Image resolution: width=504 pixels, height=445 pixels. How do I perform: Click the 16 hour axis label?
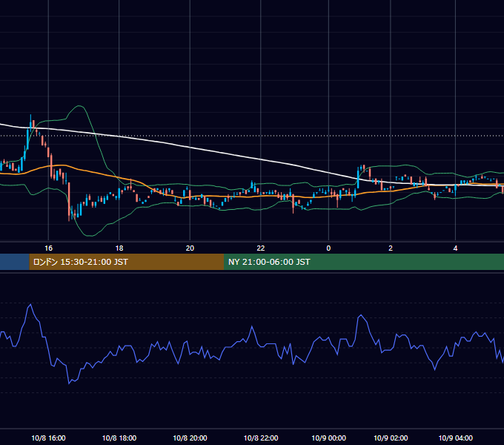point(48,248)
